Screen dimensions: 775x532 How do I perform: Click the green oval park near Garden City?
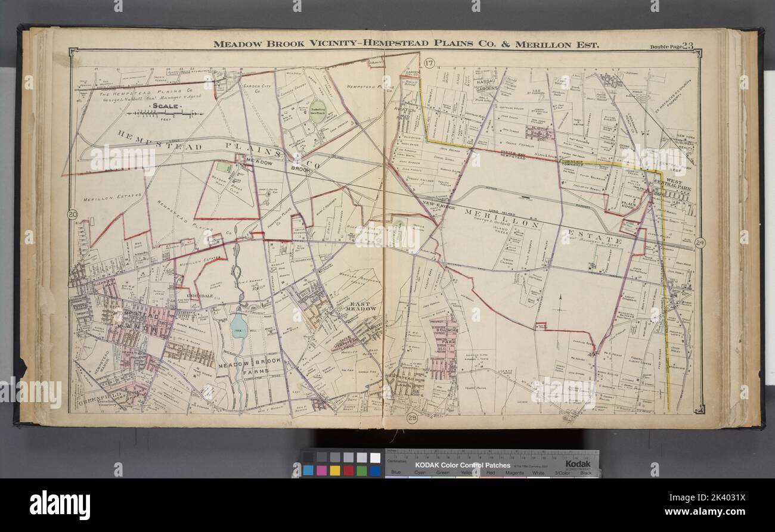pos(318,112)
